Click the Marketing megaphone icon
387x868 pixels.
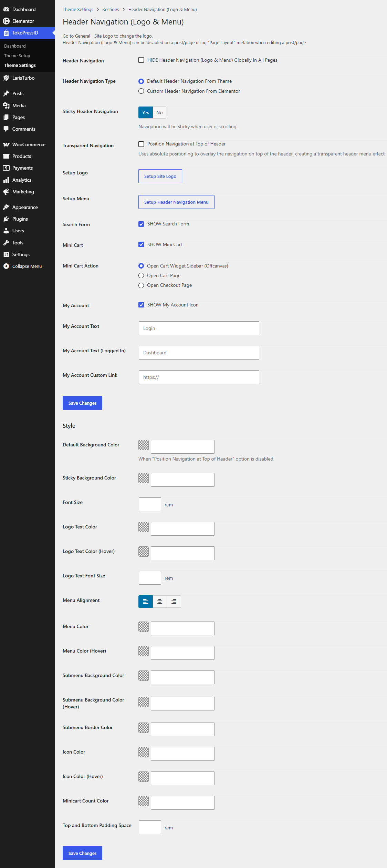pyautogui.click(x=6, y=192)
